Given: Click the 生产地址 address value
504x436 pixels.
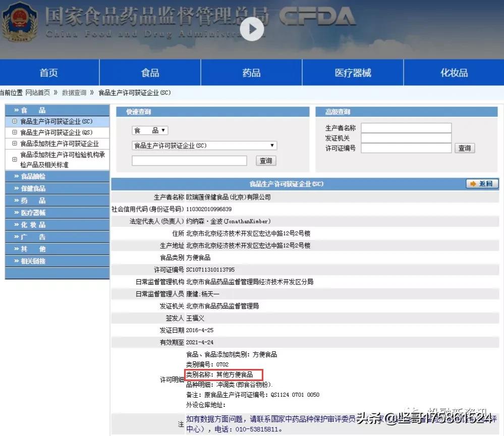Looking at the screenshot, I should [x=248, y=245].
